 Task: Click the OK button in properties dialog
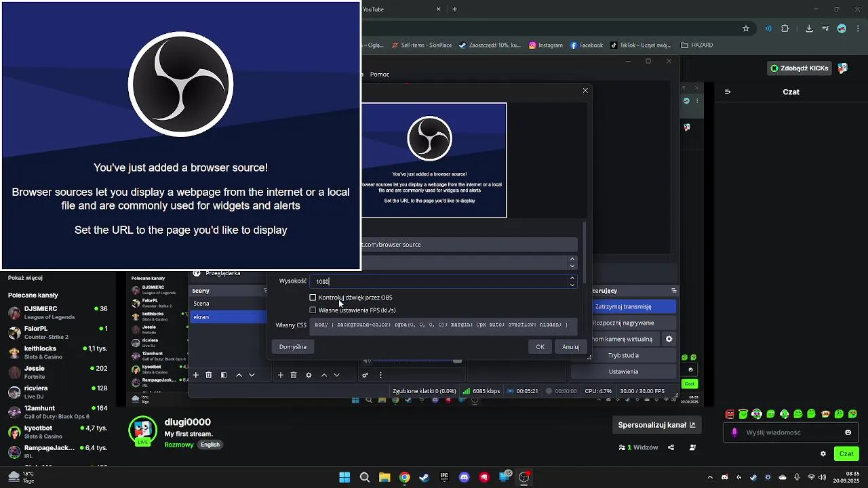540,347
